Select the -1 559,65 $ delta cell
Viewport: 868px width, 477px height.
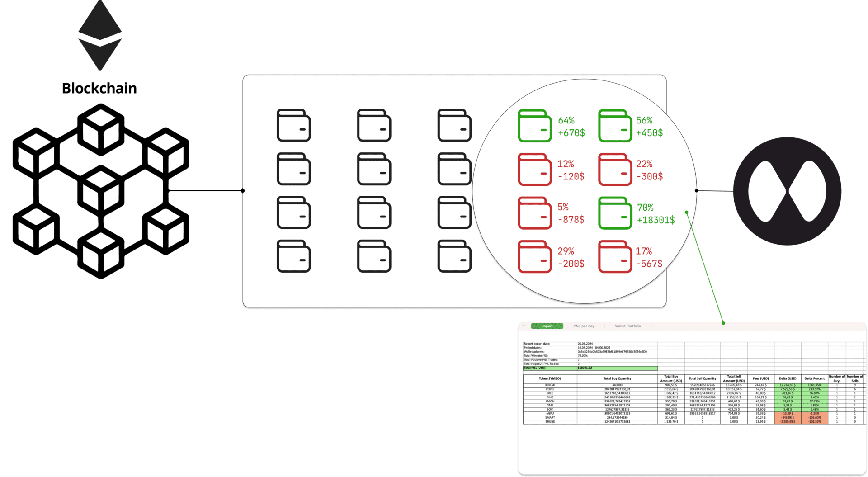click(788, 422)
